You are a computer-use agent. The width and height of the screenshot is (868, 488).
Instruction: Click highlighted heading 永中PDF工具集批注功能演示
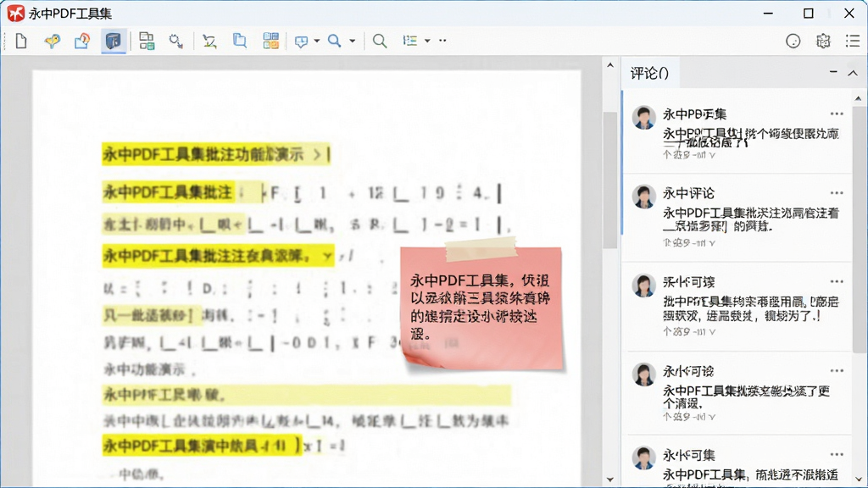coord(216,154)
